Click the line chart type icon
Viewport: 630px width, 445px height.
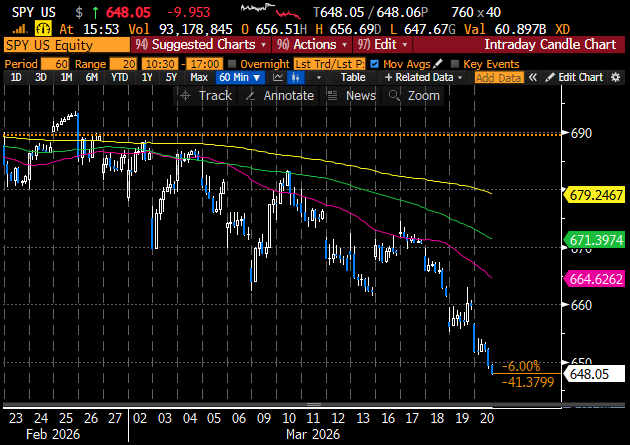tap(278, 78)
